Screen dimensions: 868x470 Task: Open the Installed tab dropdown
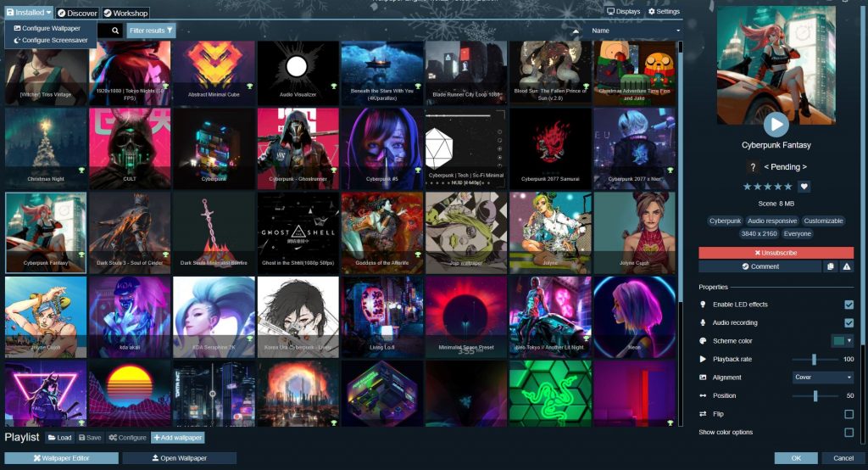(x=30, y=12)
